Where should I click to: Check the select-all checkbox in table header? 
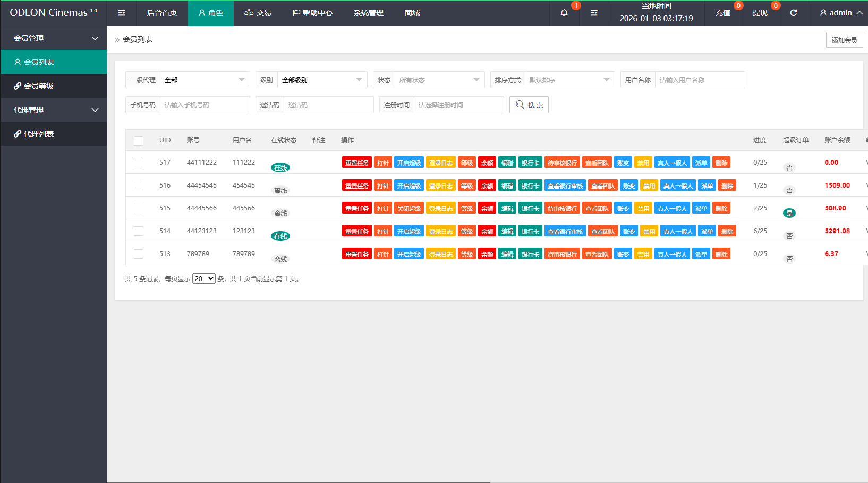click(x=139, y=140)
